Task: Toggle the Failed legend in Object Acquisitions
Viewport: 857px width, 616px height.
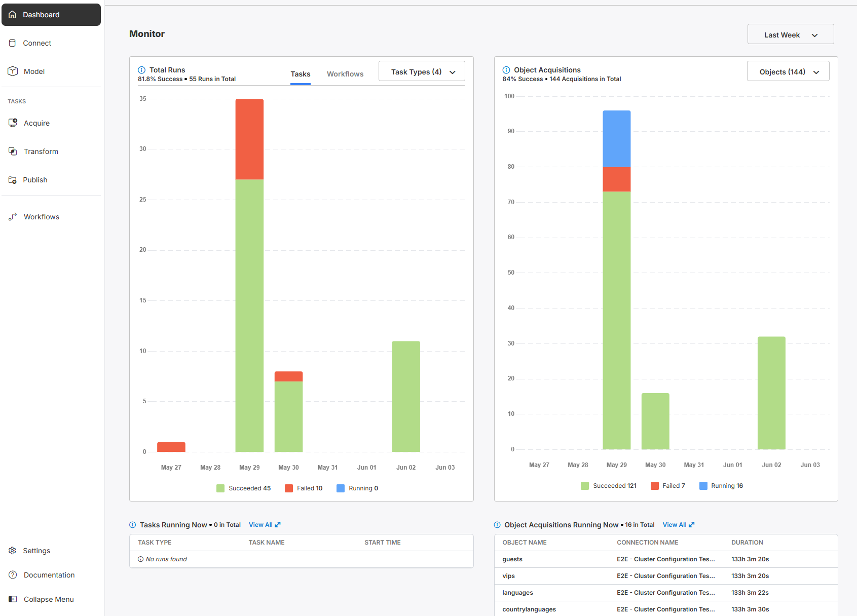Action: click(x=668, y=486)
